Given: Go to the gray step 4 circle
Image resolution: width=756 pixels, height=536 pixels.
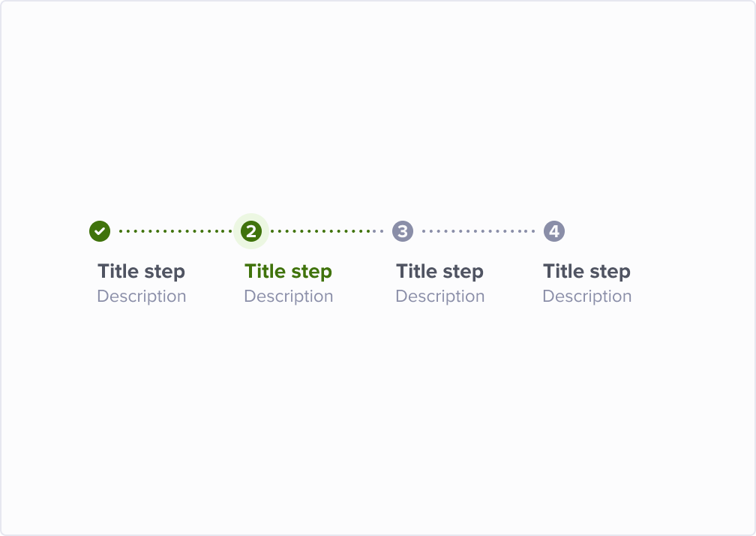Looking at the screenshot, I should tap(554, 231).
